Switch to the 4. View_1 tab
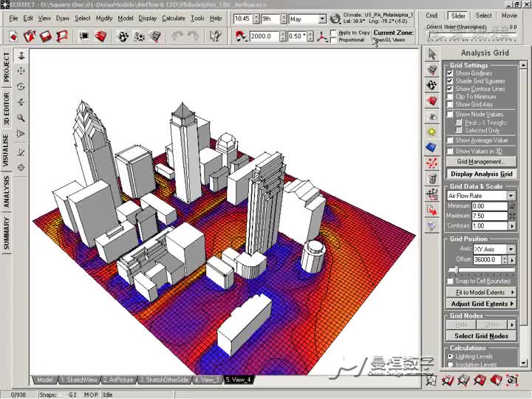Screen dimensions: 532x399 pyautogui.click(x=207, y=380)
